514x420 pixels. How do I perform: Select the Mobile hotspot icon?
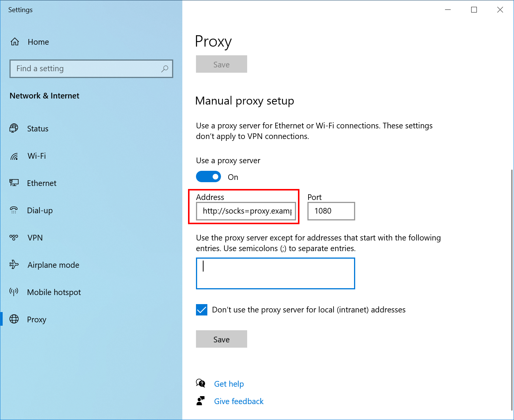[14, 292]
